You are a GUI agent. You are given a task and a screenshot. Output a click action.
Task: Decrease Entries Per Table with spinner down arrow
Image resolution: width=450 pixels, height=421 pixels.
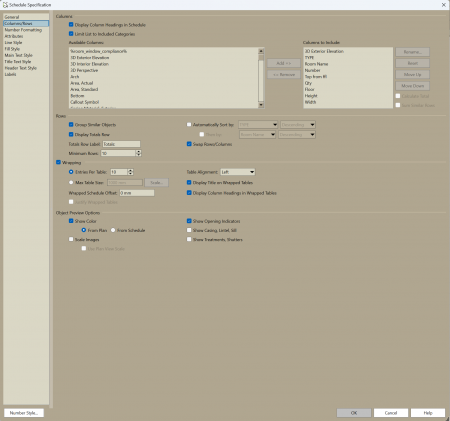click(131, 174)
